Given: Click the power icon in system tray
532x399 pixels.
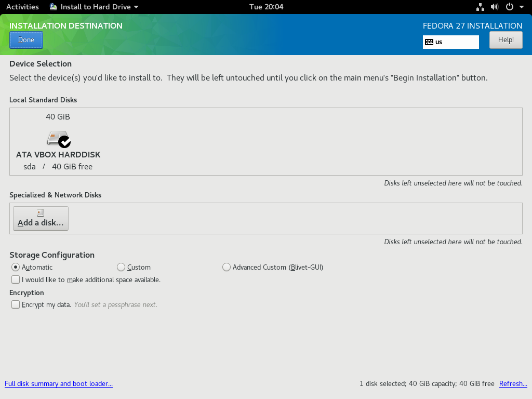Looking at the screenshot, I should pos(509,7).
